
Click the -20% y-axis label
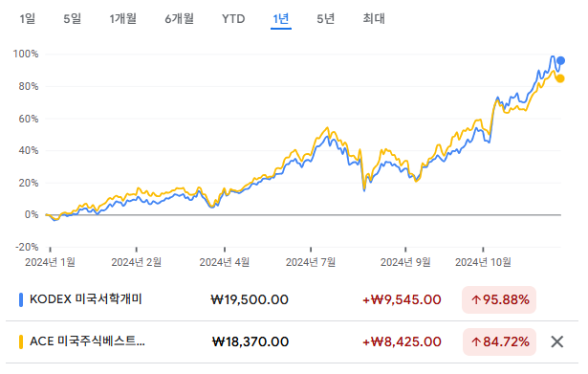coord(27,247)
